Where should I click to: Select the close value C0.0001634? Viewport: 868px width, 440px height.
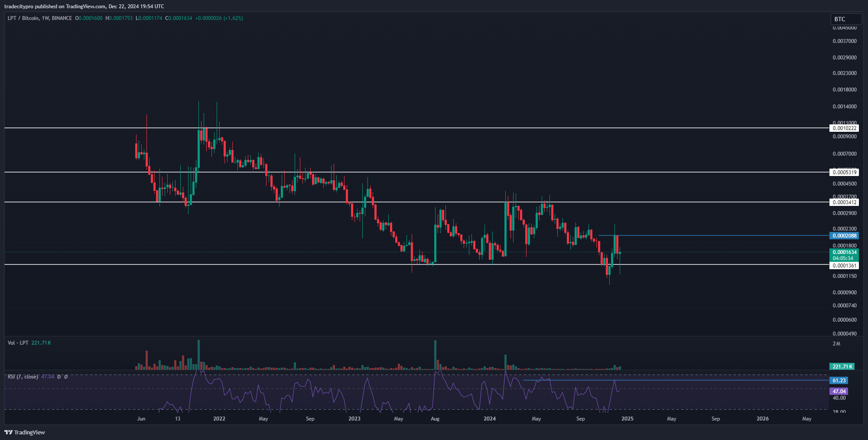(179, 18)
